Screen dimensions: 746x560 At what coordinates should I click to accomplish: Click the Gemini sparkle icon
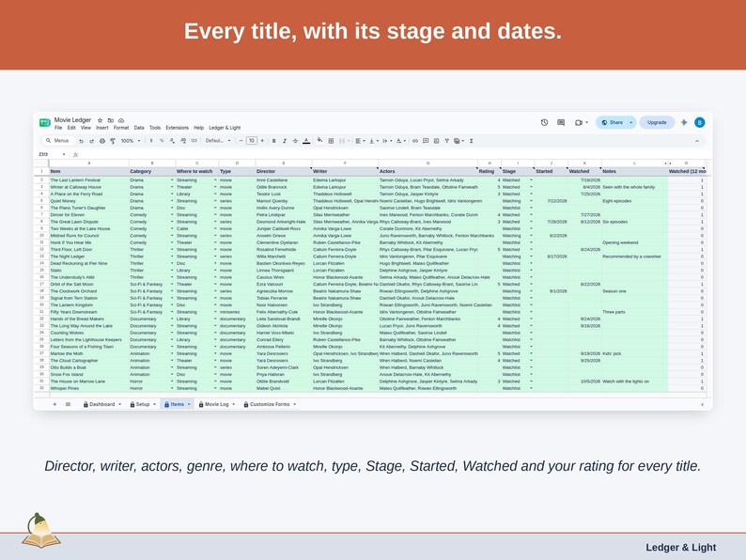pos(684,122)
